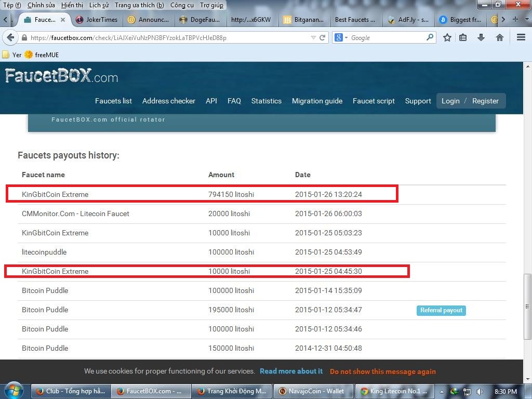
Task: Click the bookmark star icon
Action: [x=447, y=37]
